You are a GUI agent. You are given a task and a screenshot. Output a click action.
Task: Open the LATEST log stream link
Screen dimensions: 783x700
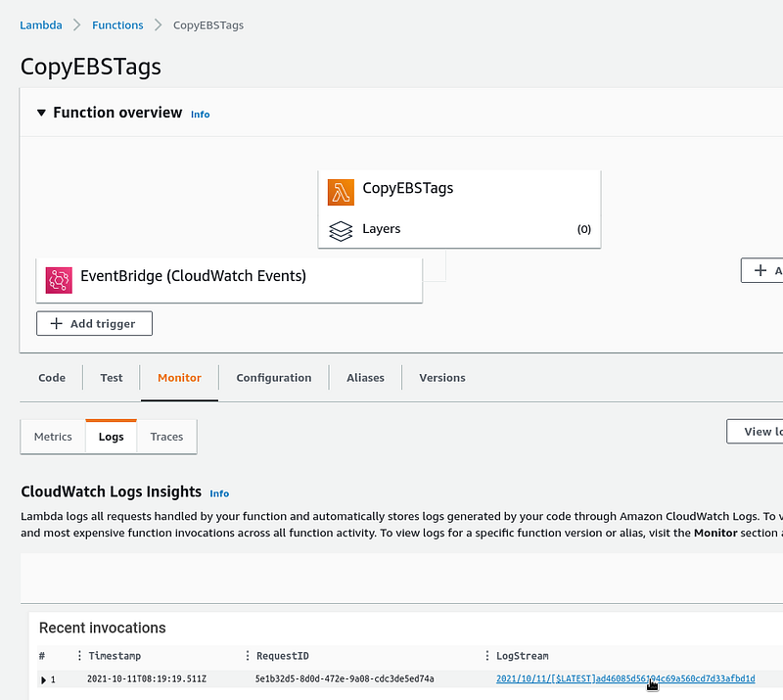tap(625, 678)
